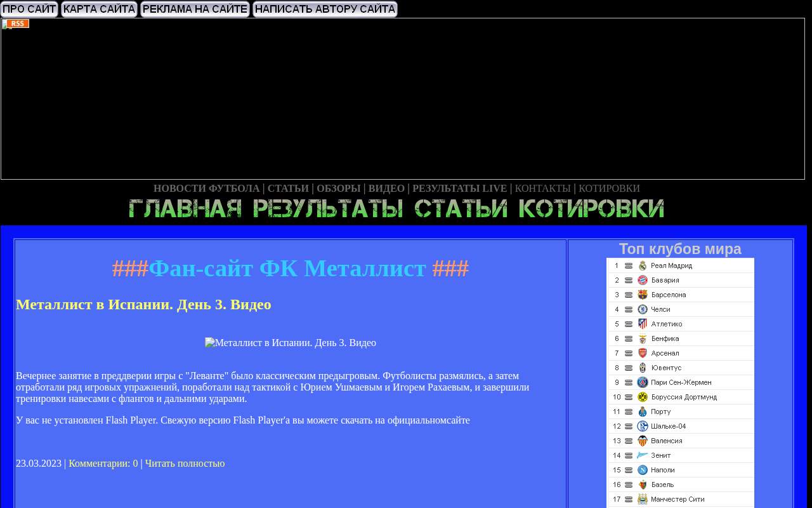The image size is (812, 508).
Task: Click the Арсенал club crest
Action: pyautogui.click(x=643, y=353)
